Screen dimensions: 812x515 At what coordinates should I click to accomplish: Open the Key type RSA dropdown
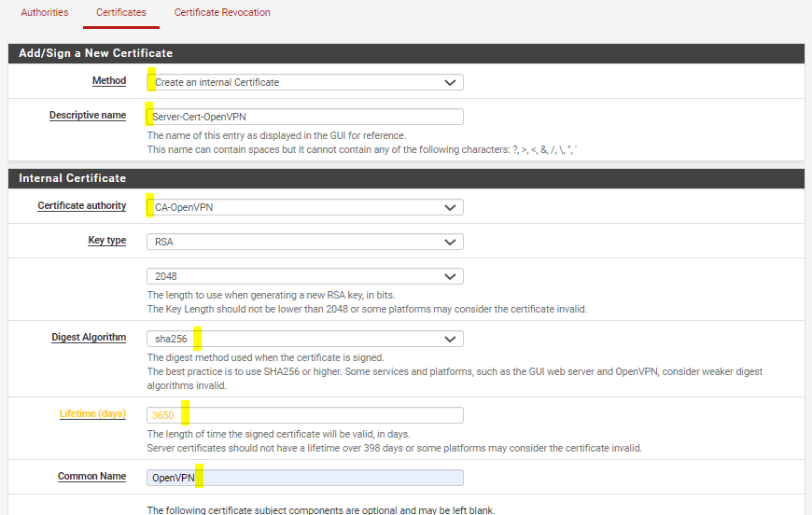pos(305,242)
